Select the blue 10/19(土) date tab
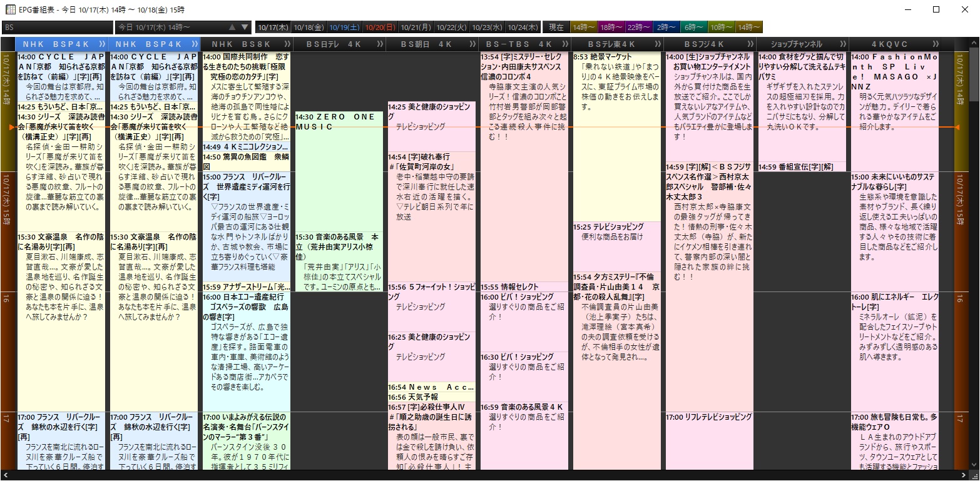Image resolution: width=980 pixels, height=481 pixels. [344, 28]
